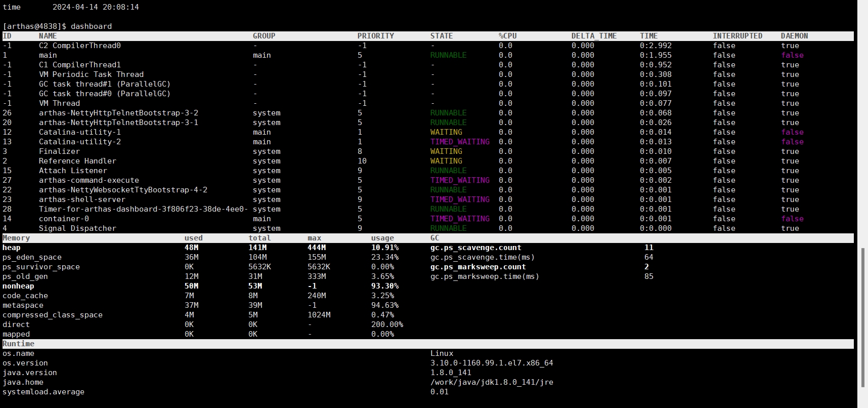
Task: Click the 'direct' memory row label
Action: [16, 324]
